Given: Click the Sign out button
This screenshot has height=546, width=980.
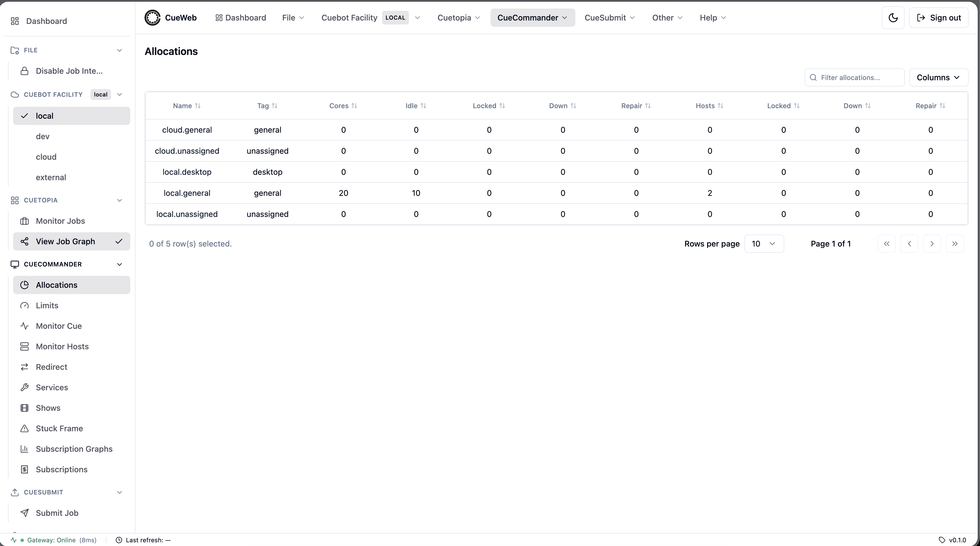Looking at the screenshot, I should [x=938, y=18].
